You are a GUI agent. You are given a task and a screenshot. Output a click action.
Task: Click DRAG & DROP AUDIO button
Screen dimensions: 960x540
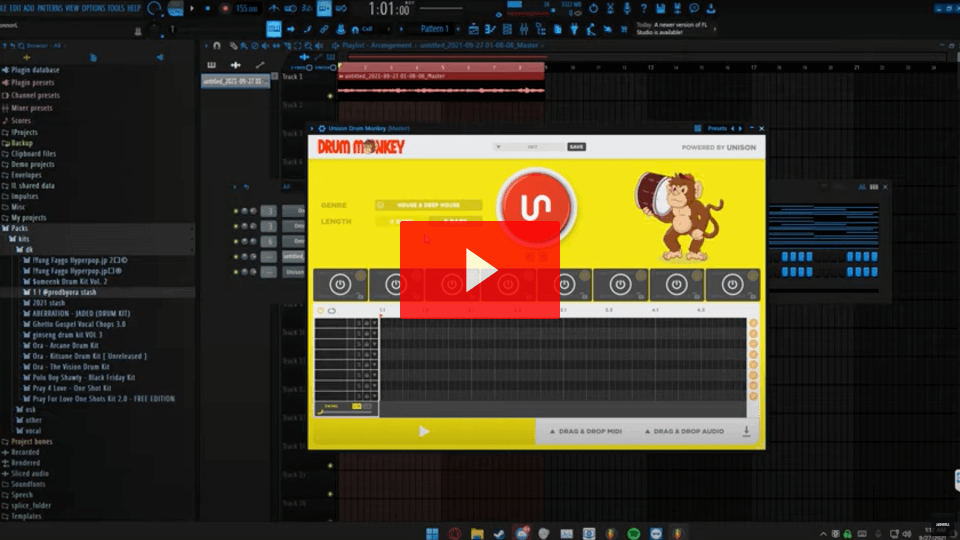[x=684, y=432]
